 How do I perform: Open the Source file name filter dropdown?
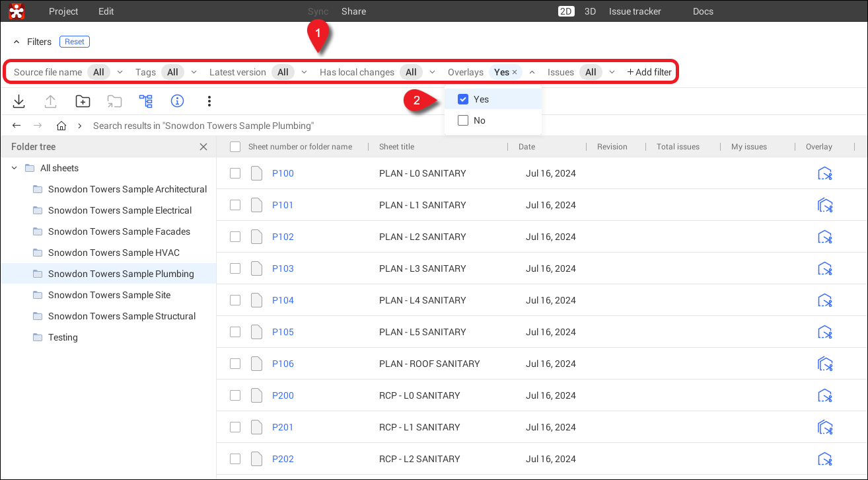(120, 72)
